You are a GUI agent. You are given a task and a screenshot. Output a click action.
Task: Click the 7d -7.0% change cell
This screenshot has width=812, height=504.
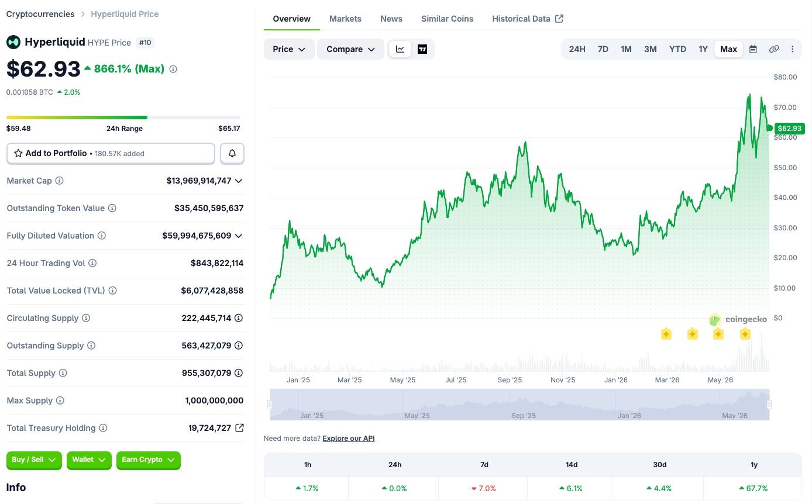[x=484, y=488]
